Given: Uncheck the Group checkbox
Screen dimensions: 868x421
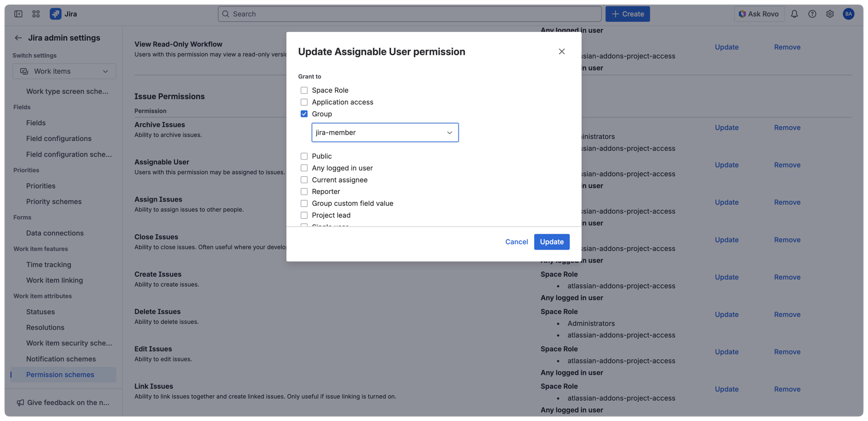Looking at the screenshot, I should [x=303, y=114].
